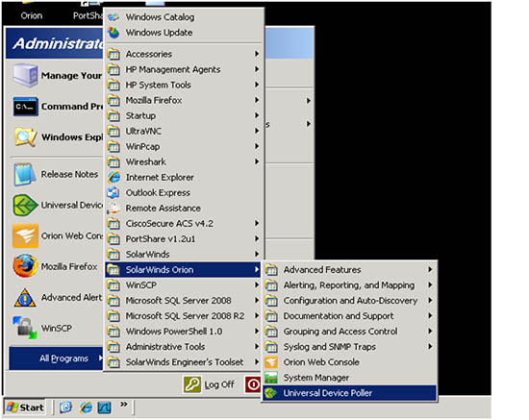Expand Advanced Features submenu arrow
This screenshot has height=420, width=529.
pyautogui.click(x=430, y=269)
